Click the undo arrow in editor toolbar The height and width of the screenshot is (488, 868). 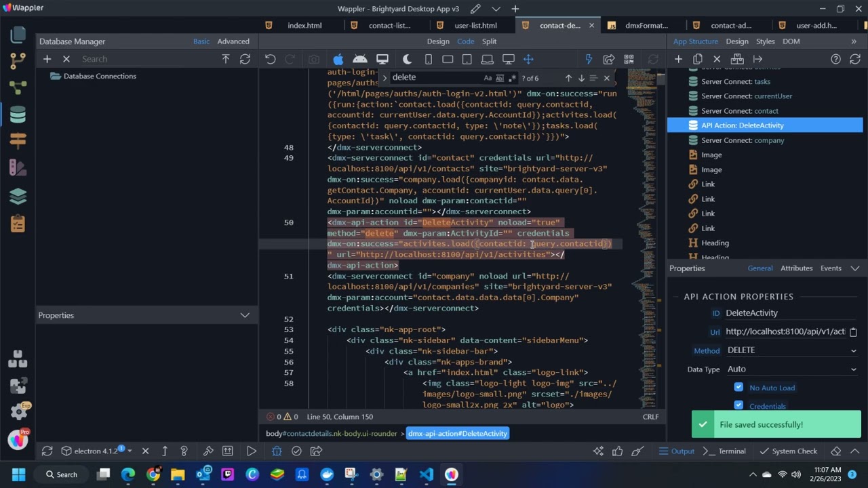pos(270,60)
